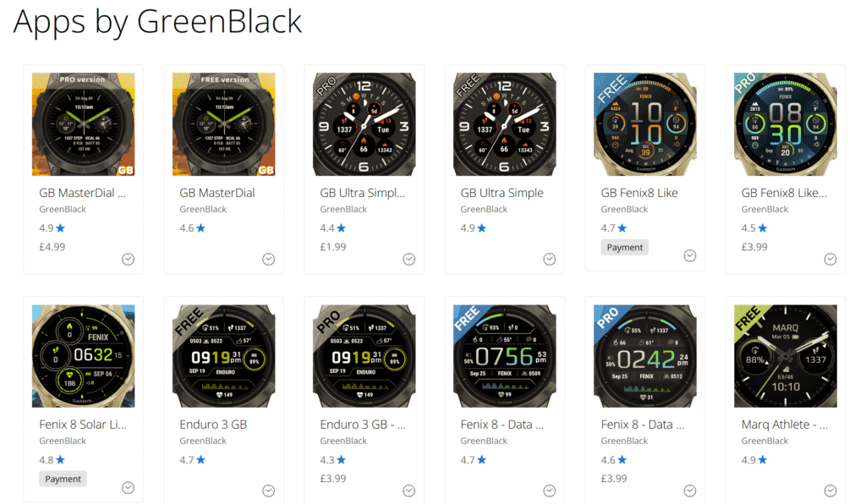Click the watch icon on GB Ultra Simple PRO card
Image resolution: width=866 pixels, height=504 pixels.
pos(408,260)
